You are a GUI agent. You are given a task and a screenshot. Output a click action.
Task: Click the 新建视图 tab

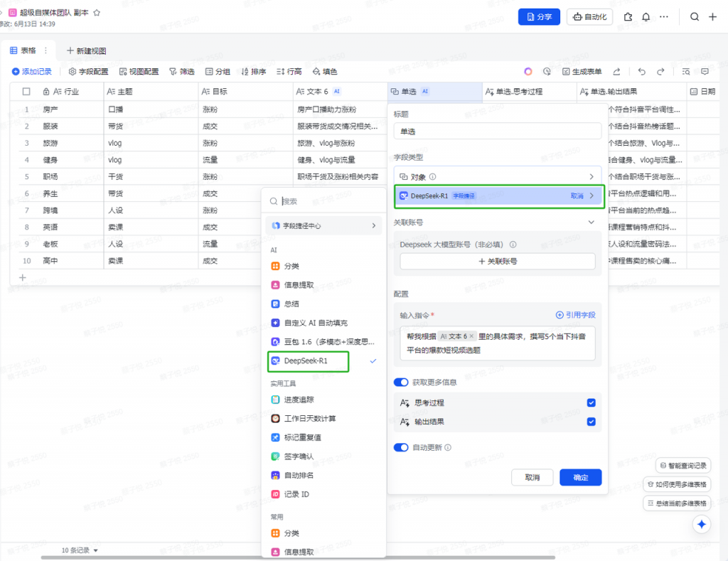click(86, 50)
